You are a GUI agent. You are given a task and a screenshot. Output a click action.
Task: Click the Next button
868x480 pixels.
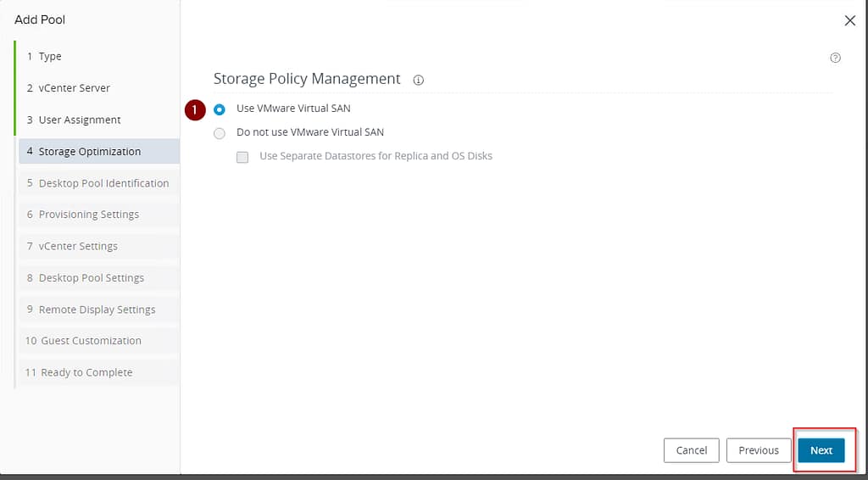pos(821,450)
